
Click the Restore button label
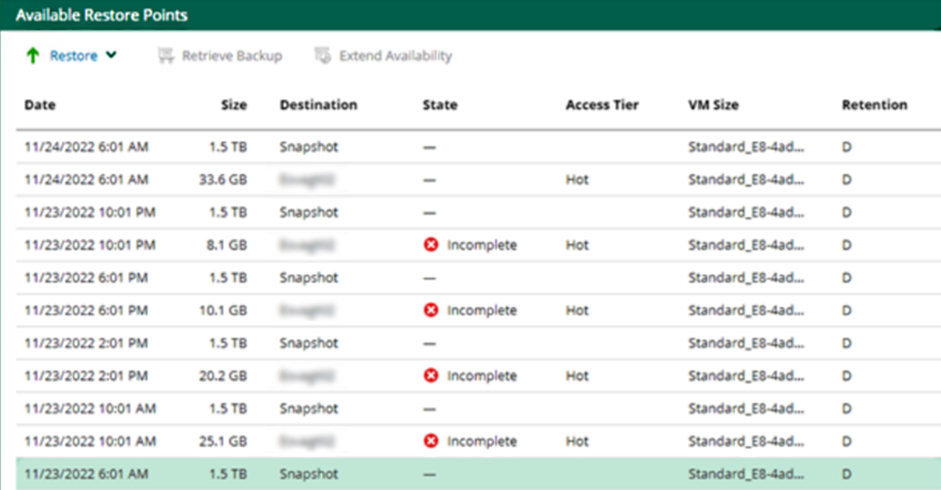coord(73,56)
